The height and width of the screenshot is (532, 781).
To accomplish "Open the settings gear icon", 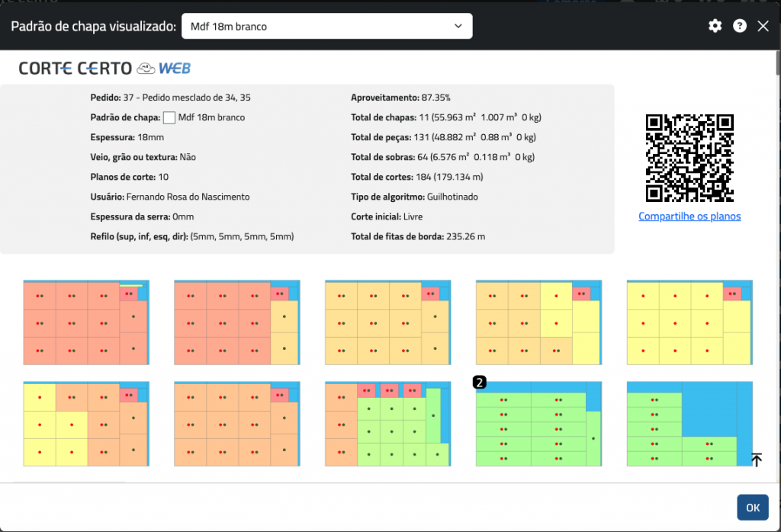I will click(x=715, y=26).
